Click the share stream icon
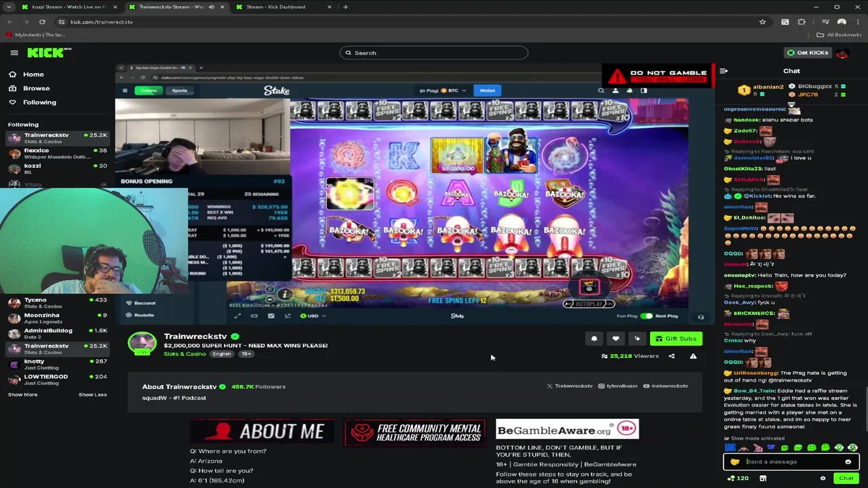 point(671,356)
